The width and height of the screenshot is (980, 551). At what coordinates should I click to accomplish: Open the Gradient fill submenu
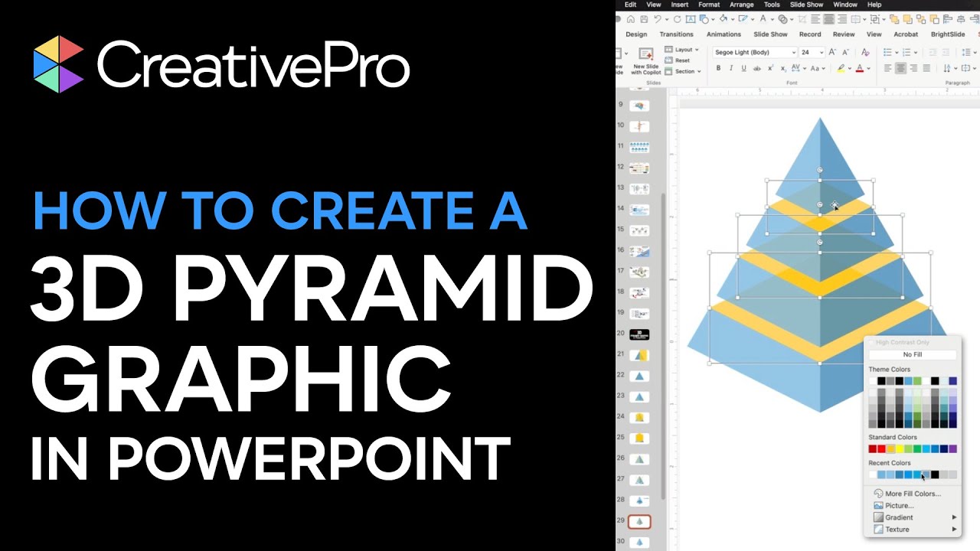915,517
